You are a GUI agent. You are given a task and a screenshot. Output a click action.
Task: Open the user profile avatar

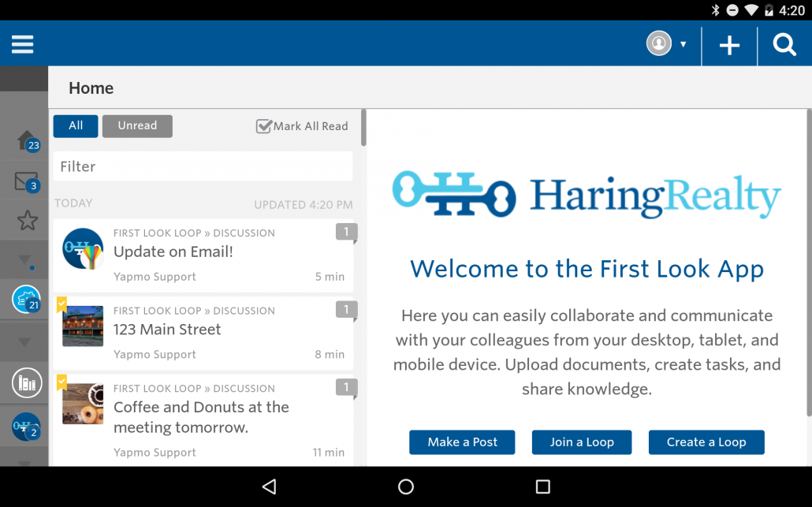(x=659, y=43)
